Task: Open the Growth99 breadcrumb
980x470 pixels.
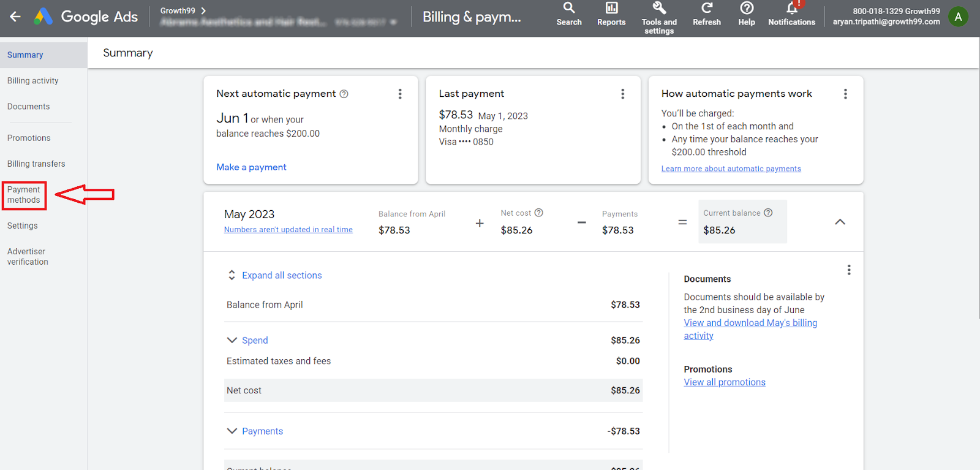Action: pyautogui.click(x=183, y=10)
